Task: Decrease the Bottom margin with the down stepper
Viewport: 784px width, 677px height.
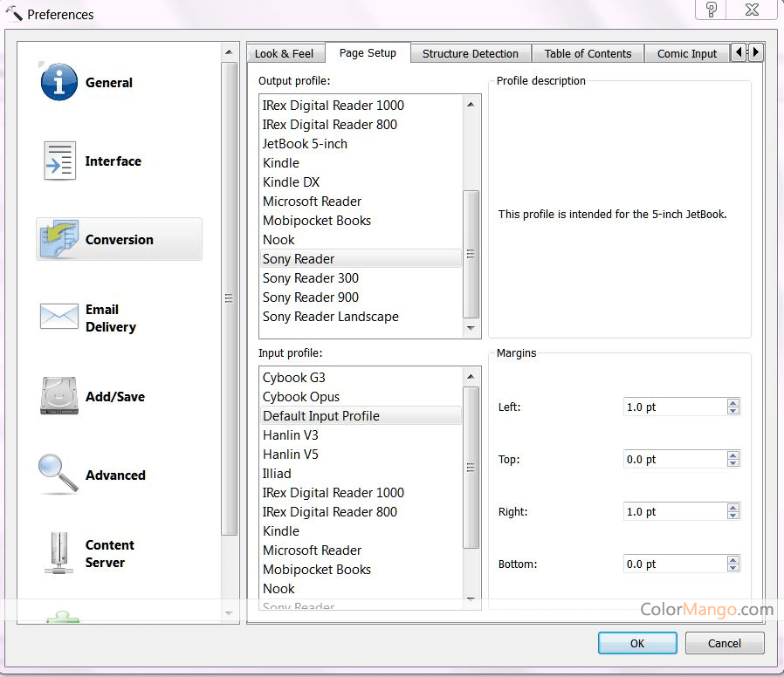Action: point(732,567)
